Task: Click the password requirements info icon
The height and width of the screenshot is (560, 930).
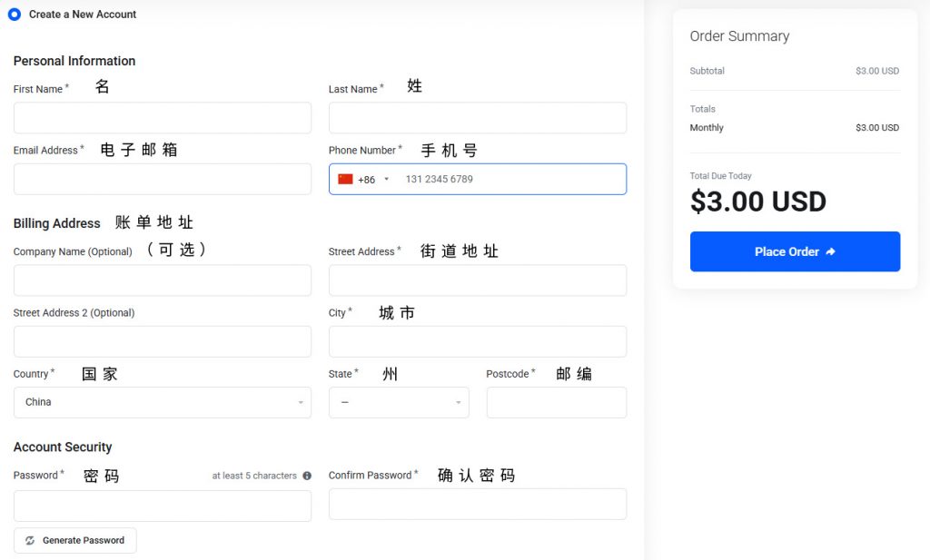Action: 306,475
